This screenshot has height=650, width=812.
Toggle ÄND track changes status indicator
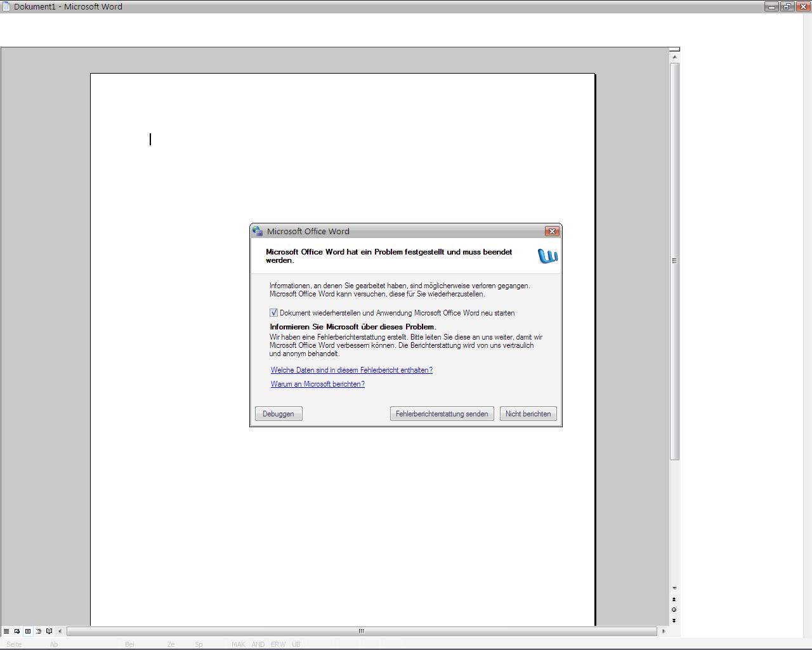(x=258, y=644)
